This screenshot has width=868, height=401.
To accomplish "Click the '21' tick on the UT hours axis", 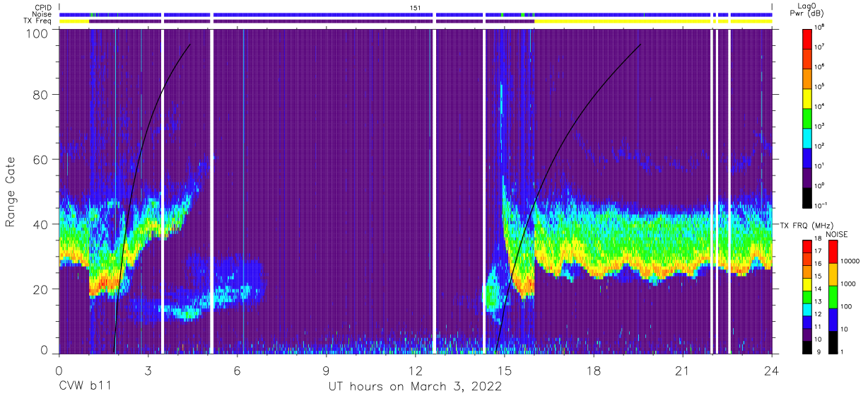I will click(683, 370).
